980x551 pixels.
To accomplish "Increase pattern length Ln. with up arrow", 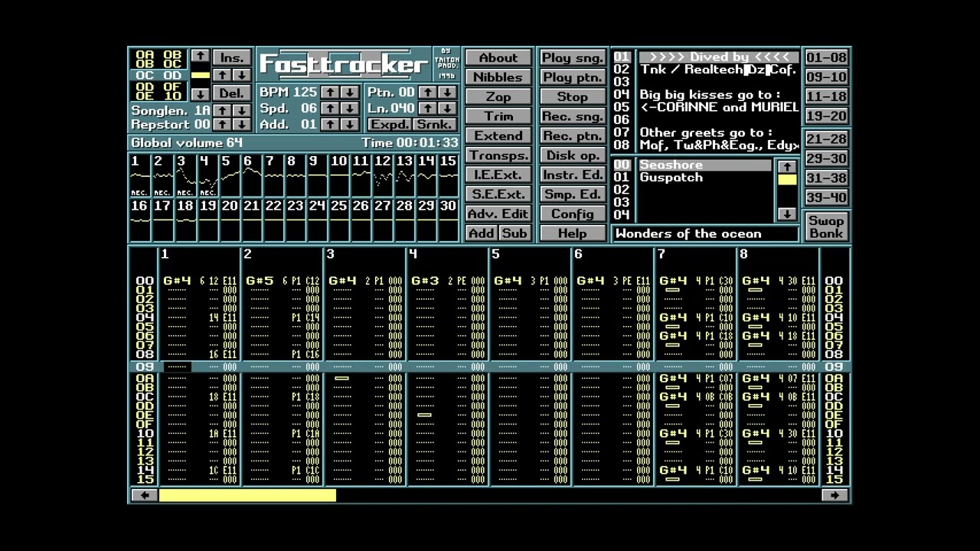I will (428, 109).
